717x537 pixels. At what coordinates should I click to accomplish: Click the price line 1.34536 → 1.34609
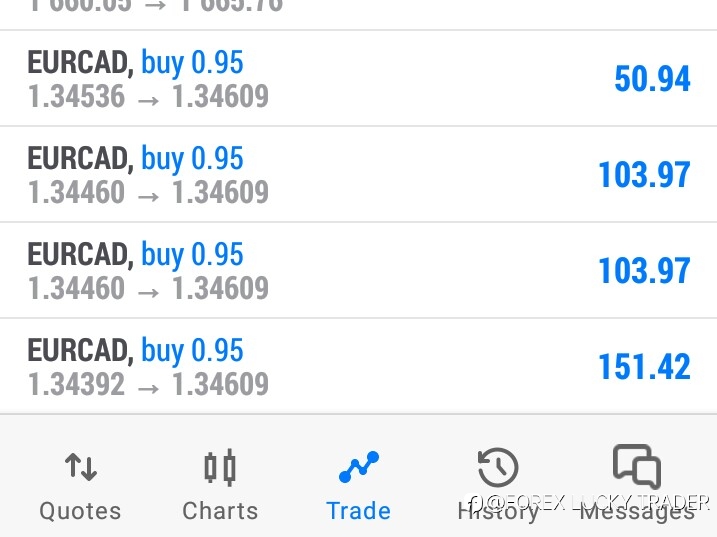pos(148,97)
